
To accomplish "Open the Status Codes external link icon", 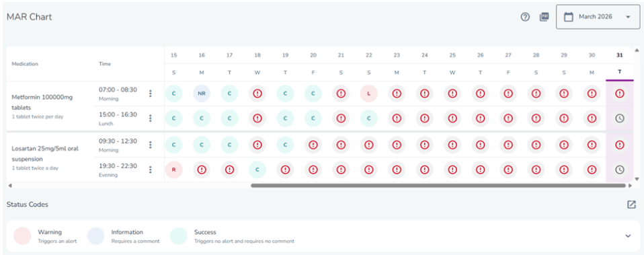I will (x=631, y=205).
